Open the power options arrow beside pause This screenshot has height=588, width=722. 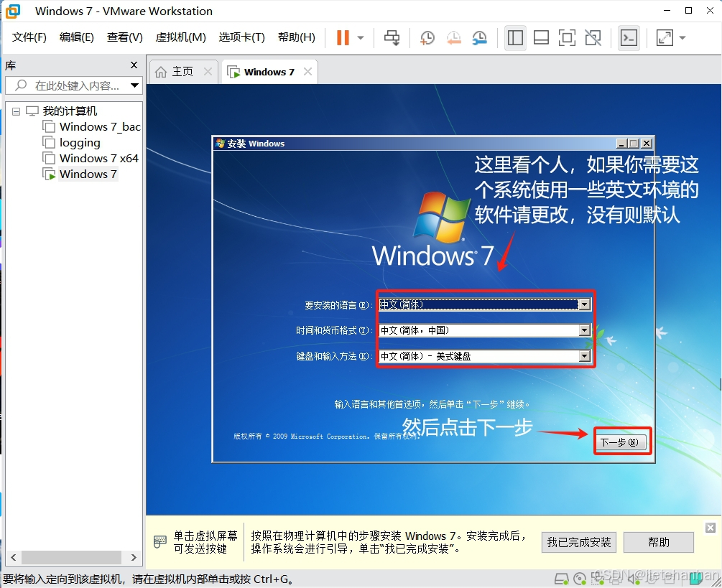pyautogui.click(x=361, y=38)
